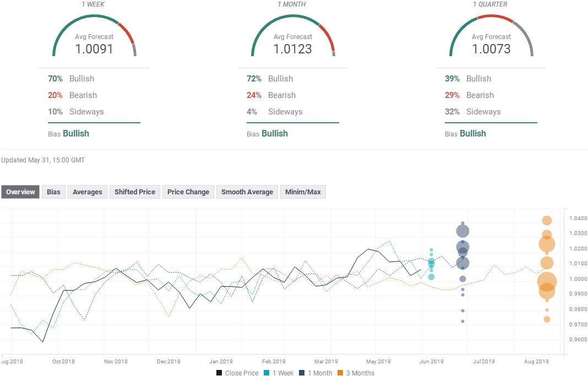Viewport: 588px width, 376px height.
Task: Show the Shifted Price view
Action: coord(135,192)
